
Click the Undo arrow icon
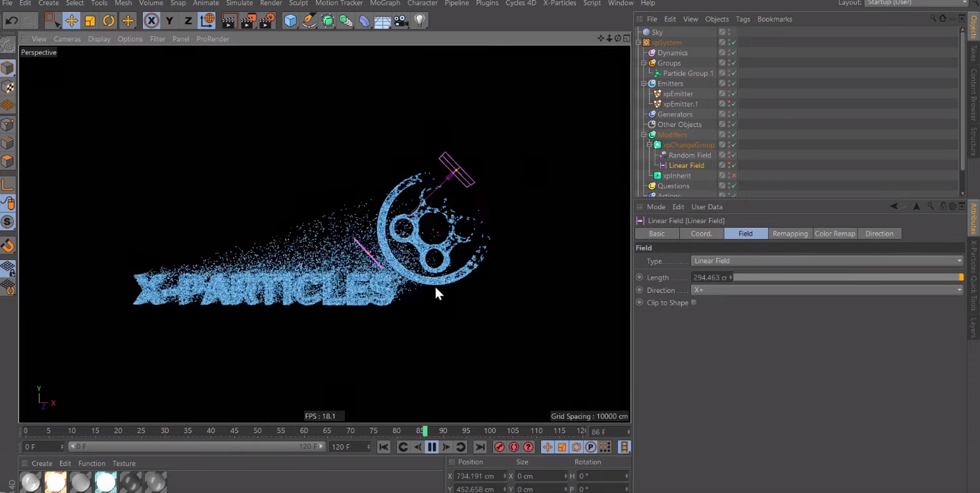pos(12,21)
